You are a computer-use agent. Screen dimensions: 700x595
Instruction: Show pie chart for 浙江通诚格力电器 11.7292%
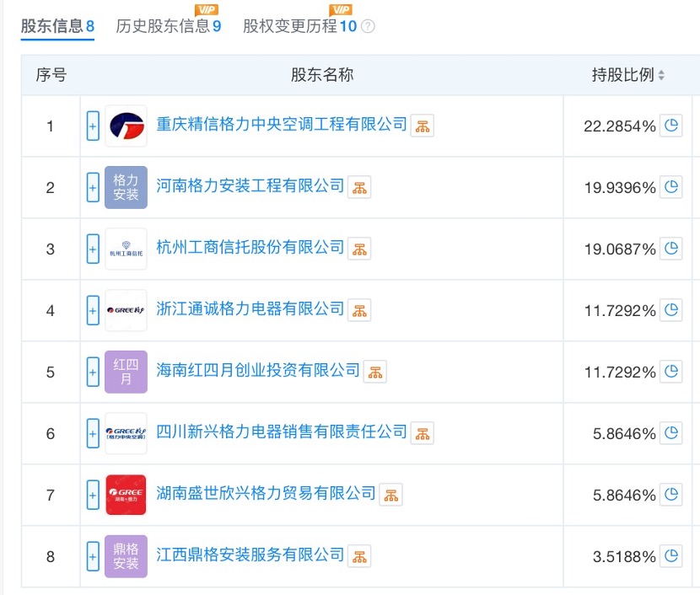coord(671,310)
